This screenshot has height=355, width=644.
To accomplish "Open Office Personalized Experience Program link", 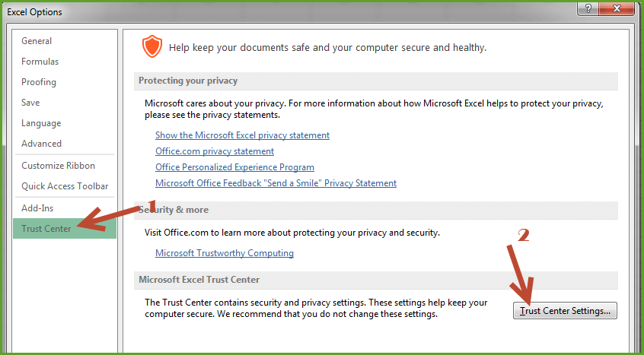I will point(234,167).
